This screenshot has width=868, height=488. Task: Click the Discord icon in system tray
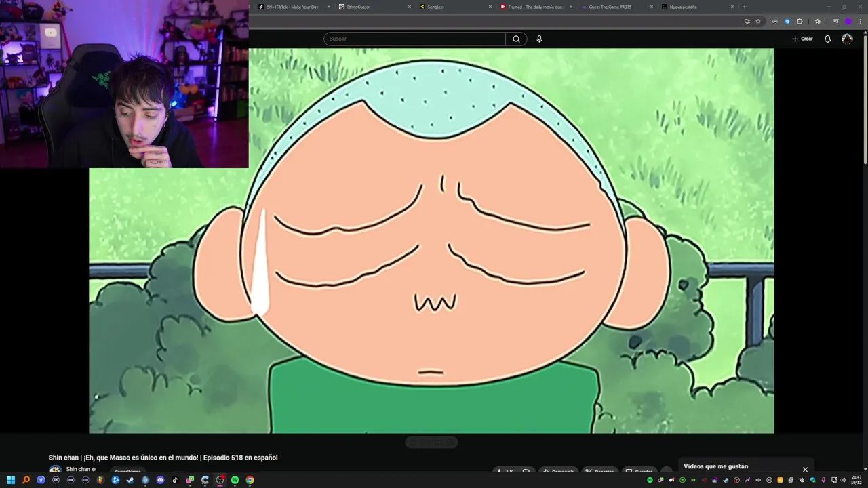(671, 480)
